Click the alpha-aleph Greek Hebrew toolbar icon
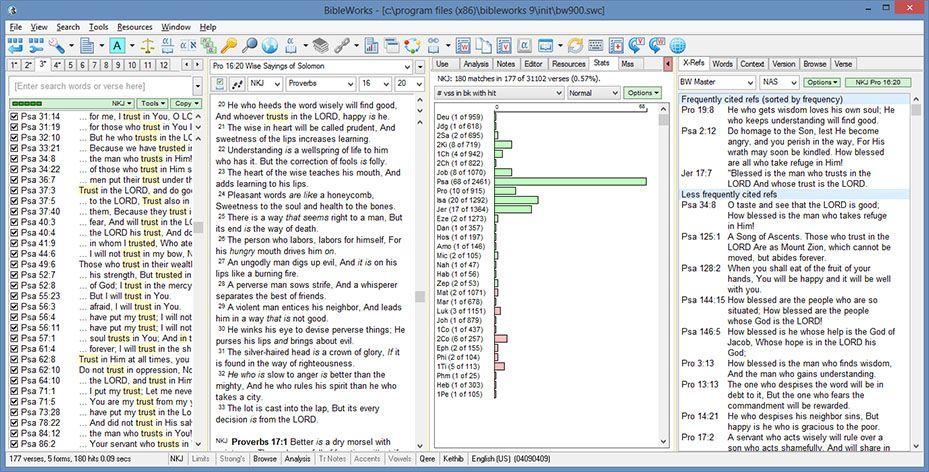 [188, 45]
